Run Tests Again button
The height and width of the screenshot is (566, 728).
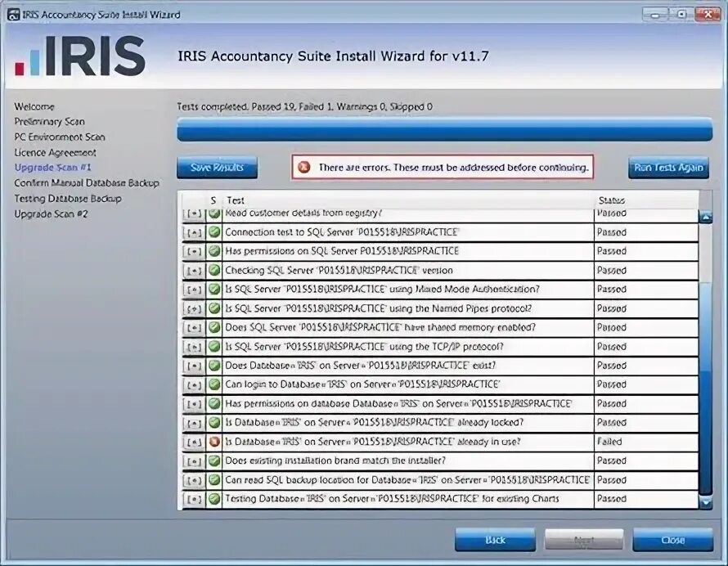pos(668,168)
